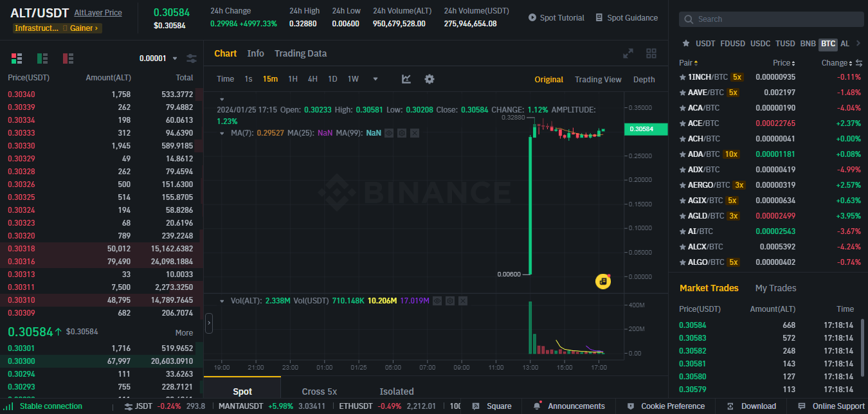Click the AltLayer Price link
This screenshot has height=414, width=868.
[98, 12]
